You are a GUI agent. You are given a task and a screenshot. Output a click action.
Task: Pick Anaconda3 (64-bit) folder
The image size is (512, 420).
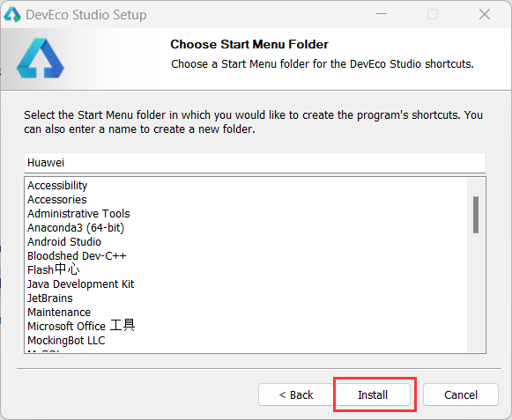click(x=76, y=227)
